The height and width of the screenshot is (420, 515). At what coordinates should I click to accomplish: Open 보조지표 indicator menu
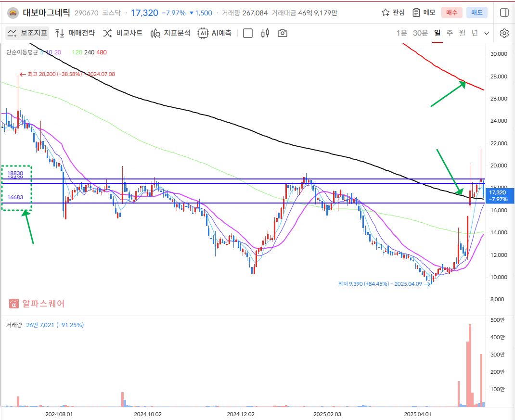coord(27,33)
